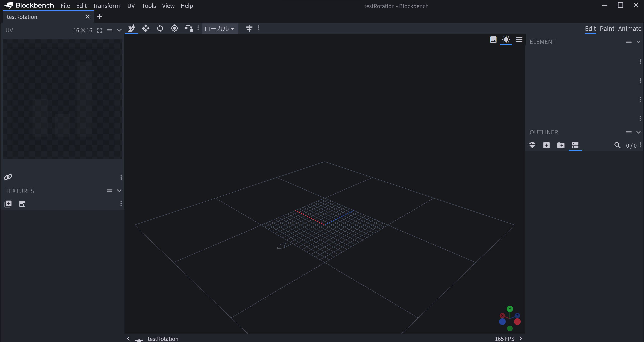Image resolution: width=644 pixels, height=342 pixels.
Task: Open a new project tab with the plus button
Action: point(100,16)
